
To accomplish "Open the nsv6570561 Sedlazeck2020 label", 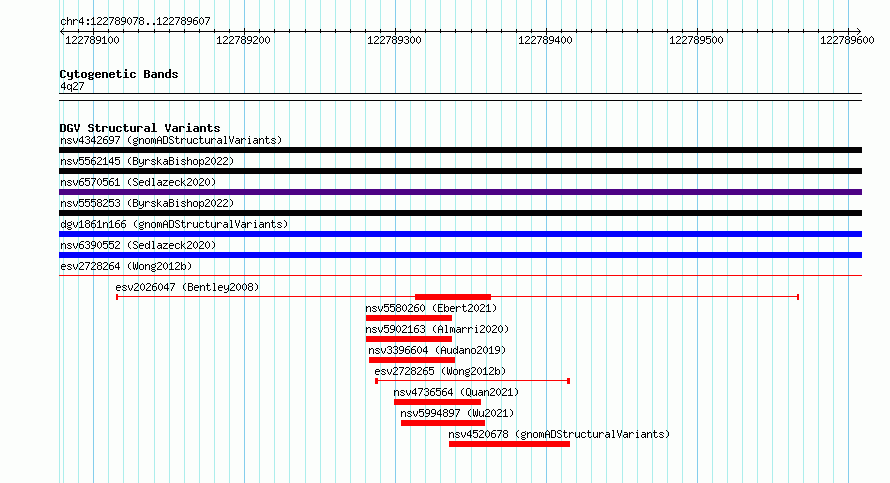I will pyautogui.click(x=138, y=182).
